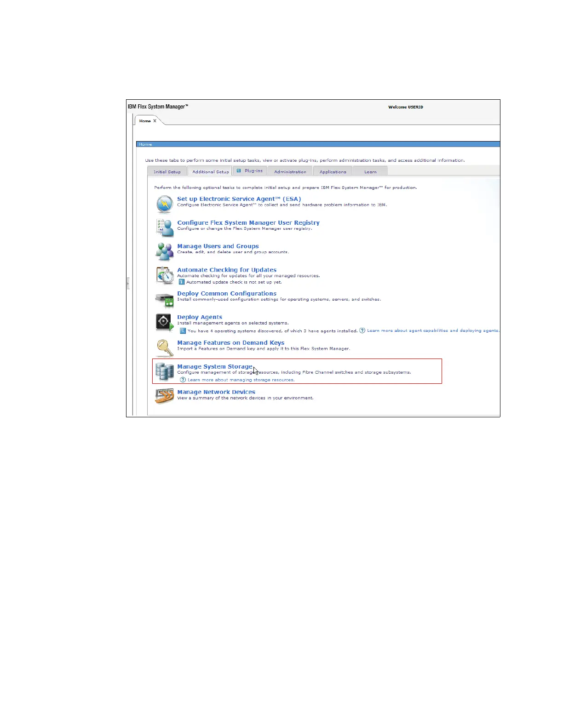
Task: Open Learn more about agent capabilities link
Action: coord(433,330)
